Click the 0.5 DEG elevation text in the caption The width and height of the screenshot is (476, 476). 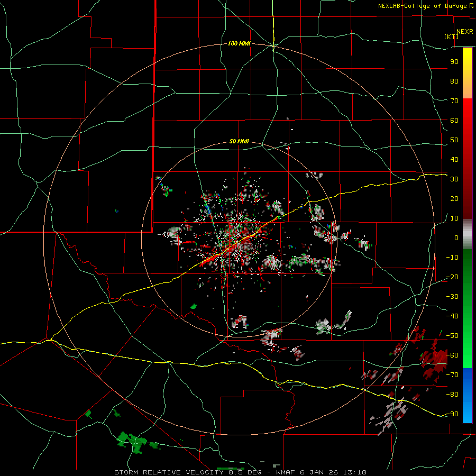246,472
